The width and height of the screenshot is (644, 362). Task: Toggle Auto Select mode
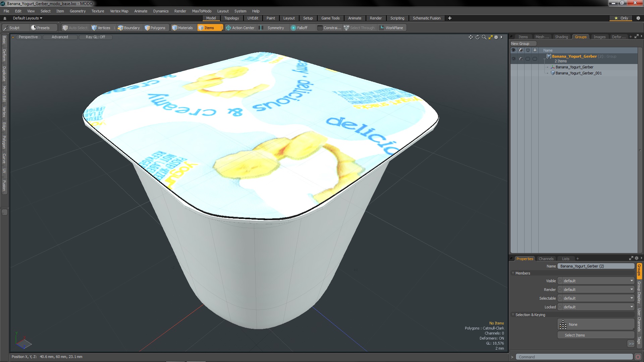click(75, 28)
